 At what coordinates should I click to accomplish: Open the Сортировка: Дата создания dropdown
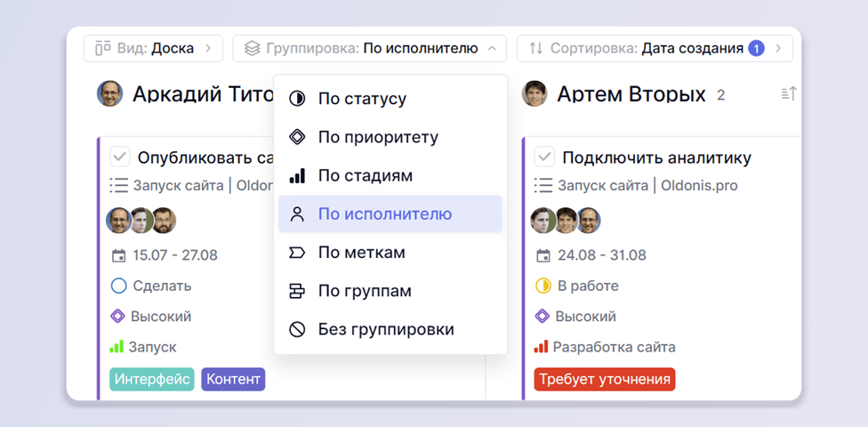point(655,49)
